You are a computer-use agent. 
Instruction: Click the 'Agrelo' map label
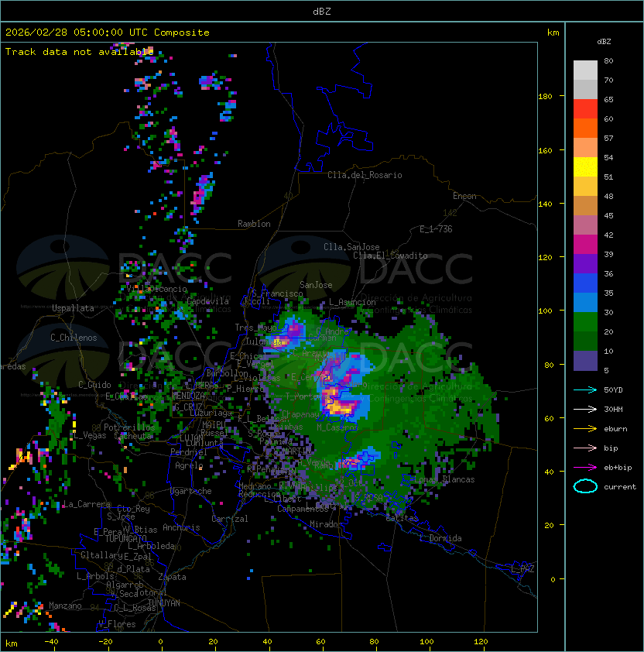tap(189, 465)
